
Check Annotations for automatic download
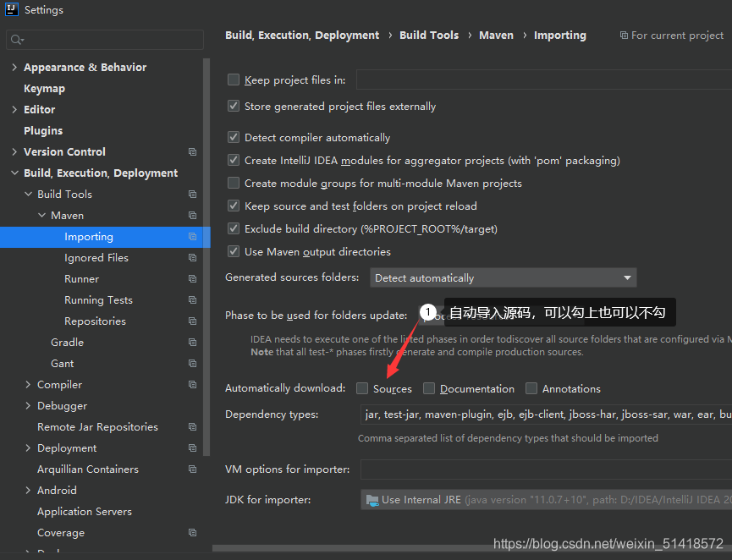(531, 388)
